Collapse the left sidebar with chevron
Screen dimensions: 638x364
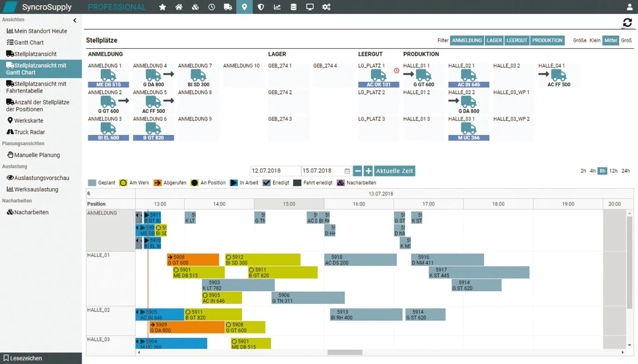point(75,20)
